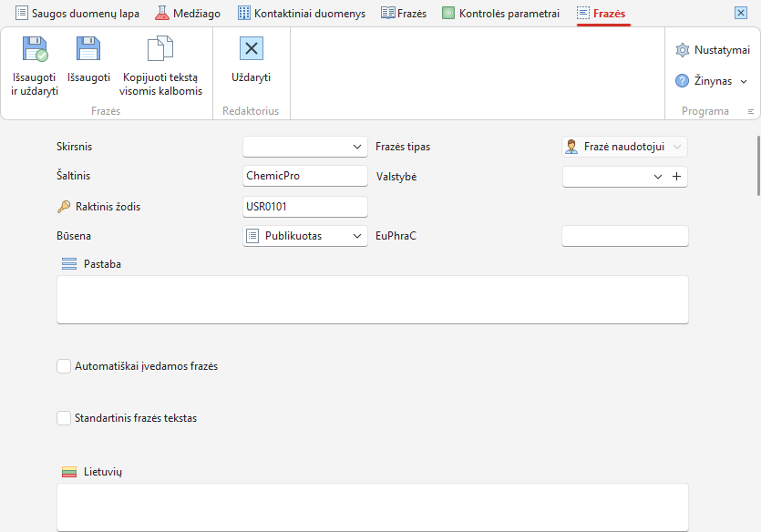761x532 pixels.
Task: Toggle Standartinis frazės tekstas checkbox
Action: click(x=64, y=418)
